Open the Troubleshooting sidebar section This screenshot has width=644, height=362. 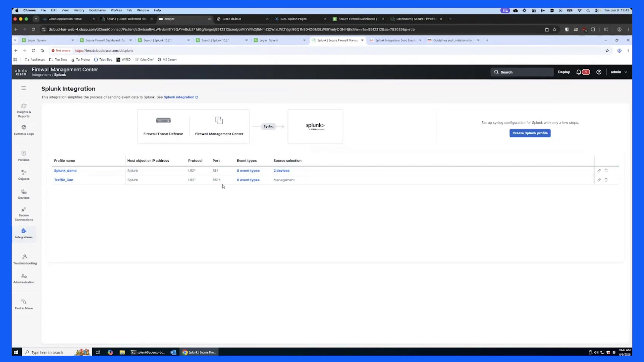point(25,259)
